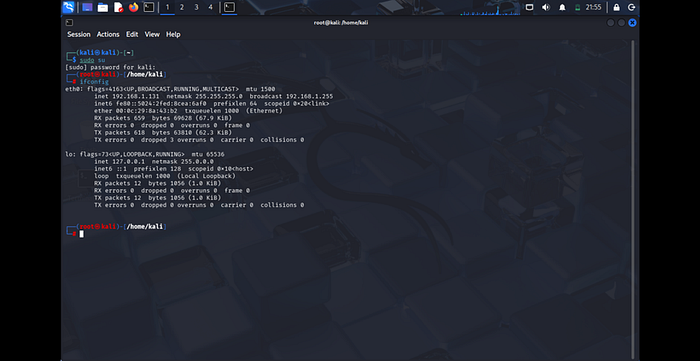Click the broadcast address 192.168.1.255
Viewport: 700px width, 361px height.
point(309,96)
